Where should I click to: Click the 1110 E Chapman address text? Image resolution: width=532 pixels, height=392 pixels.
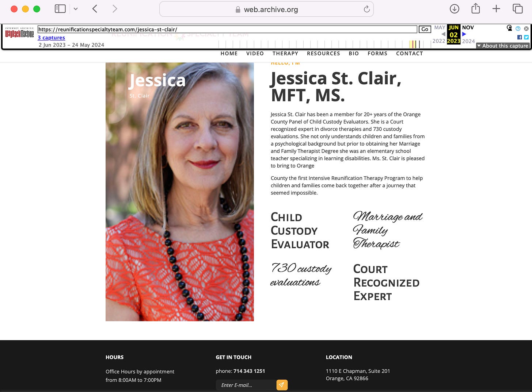(358, 374)
